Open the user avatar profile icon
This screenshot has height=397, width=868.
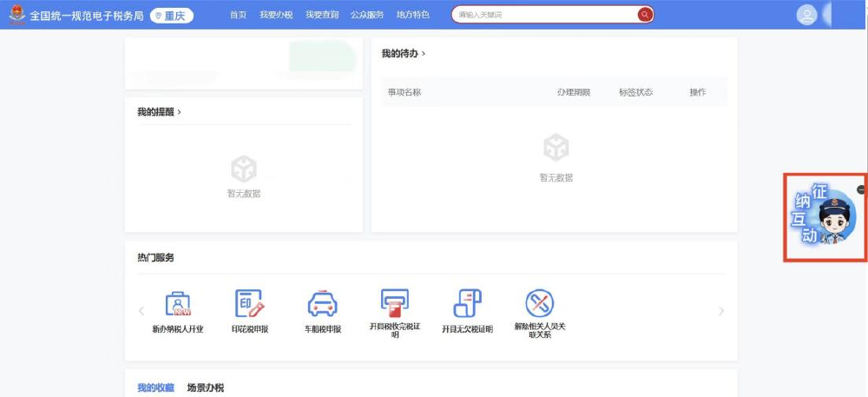pos(806,15)
